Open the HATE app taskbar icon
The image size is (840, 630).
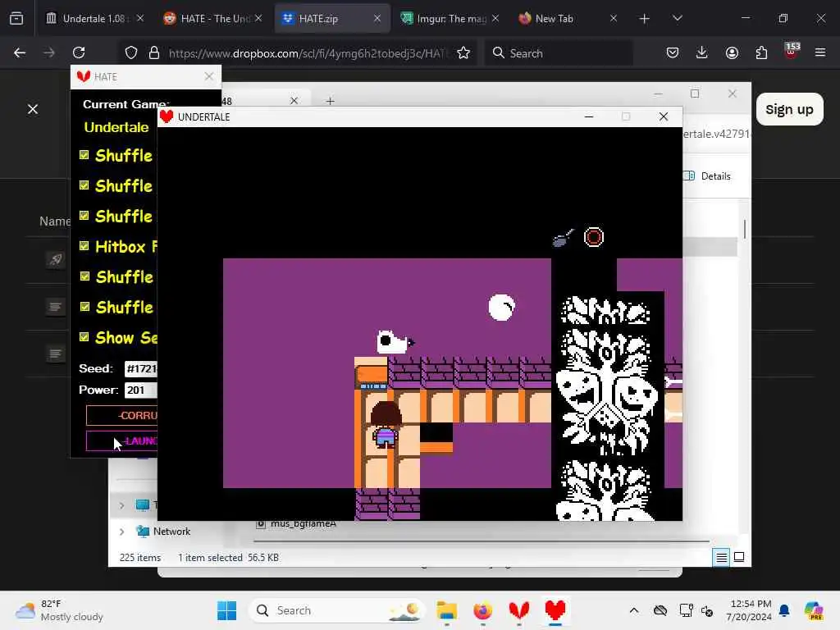(x=519, y=610)
